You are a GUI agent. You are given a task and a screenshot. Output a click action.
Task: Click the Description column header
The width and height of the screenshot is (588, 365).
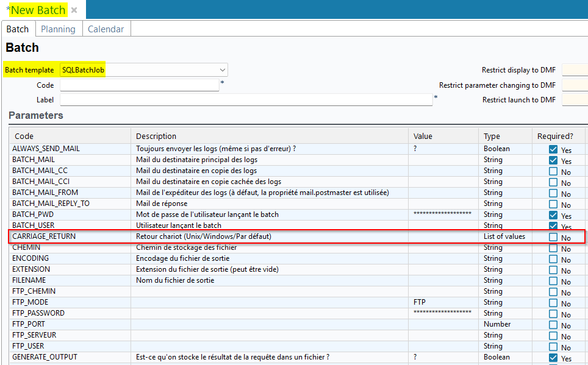pyautogui.click(x=156, y=136)
